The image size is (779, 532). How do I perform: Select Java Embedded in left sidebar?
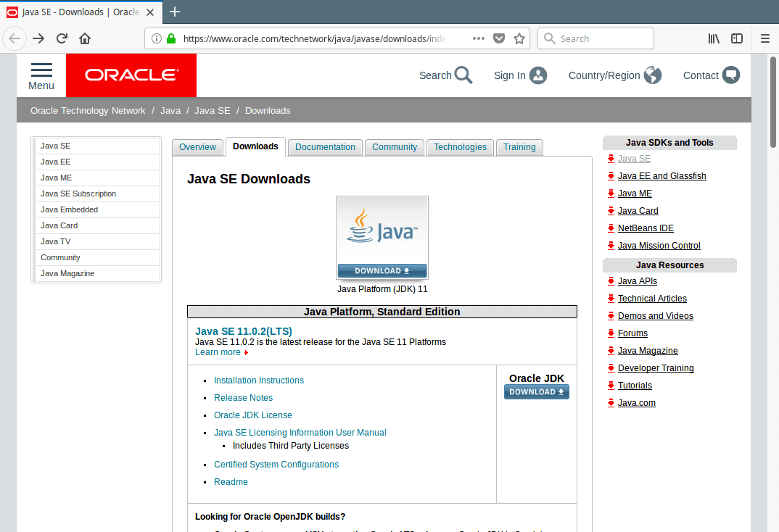69,209
